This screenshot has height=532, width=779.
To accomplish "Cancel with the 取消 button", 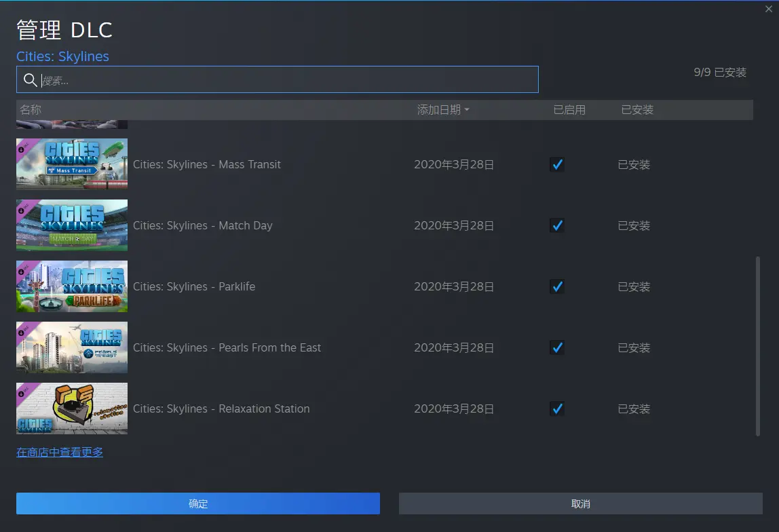I will [x=580, y=503].
